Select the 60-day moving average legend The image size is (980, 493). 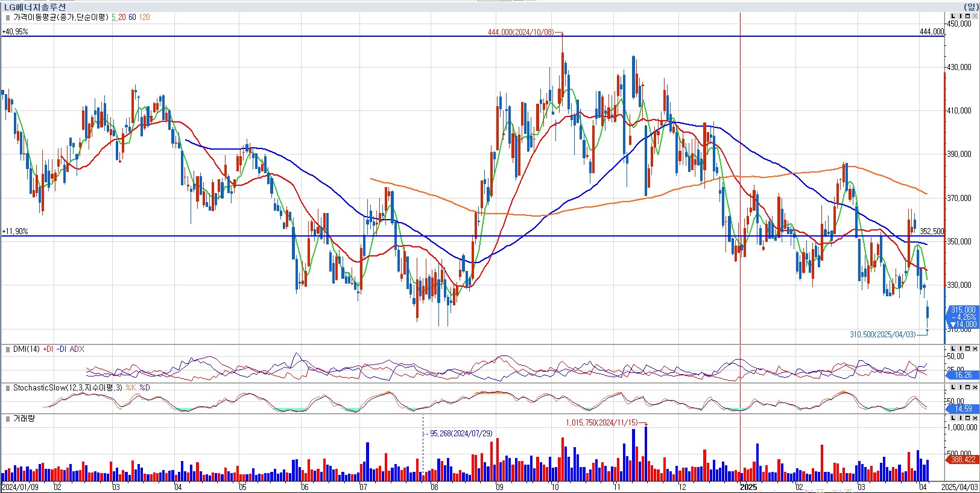[x=132, y=17]
